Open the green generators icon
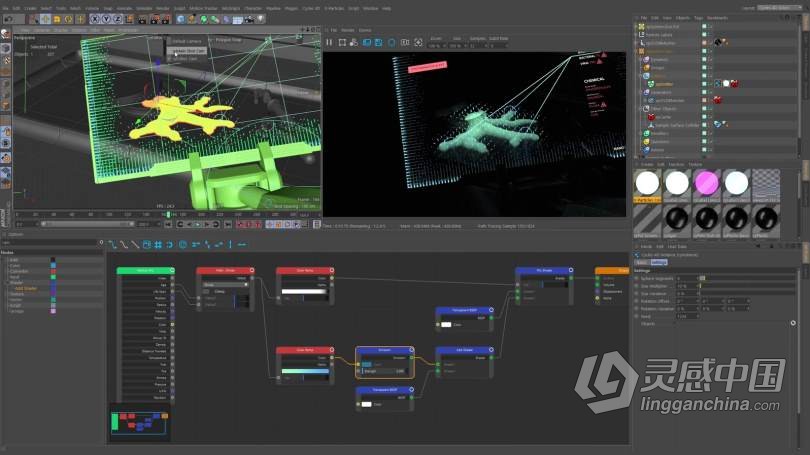Viewport: 810px width, 455px height. [x=204, y=19]
